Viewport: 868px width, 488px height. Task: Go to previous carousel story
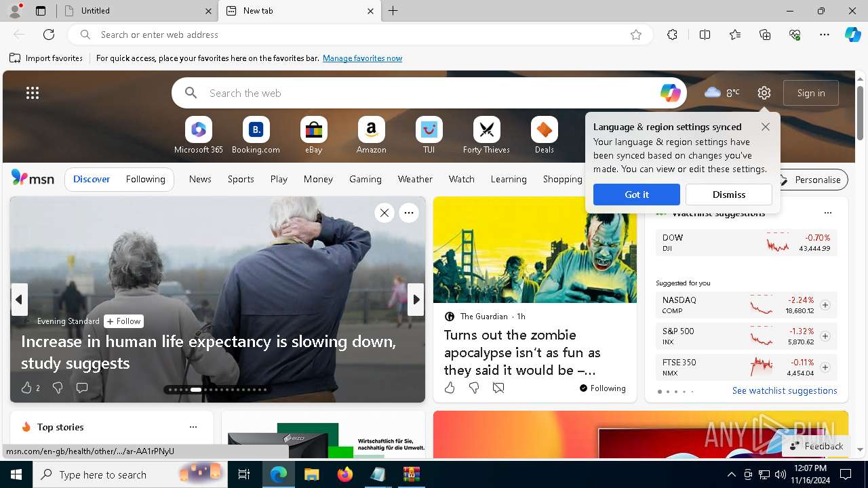[x=19, y=300]
